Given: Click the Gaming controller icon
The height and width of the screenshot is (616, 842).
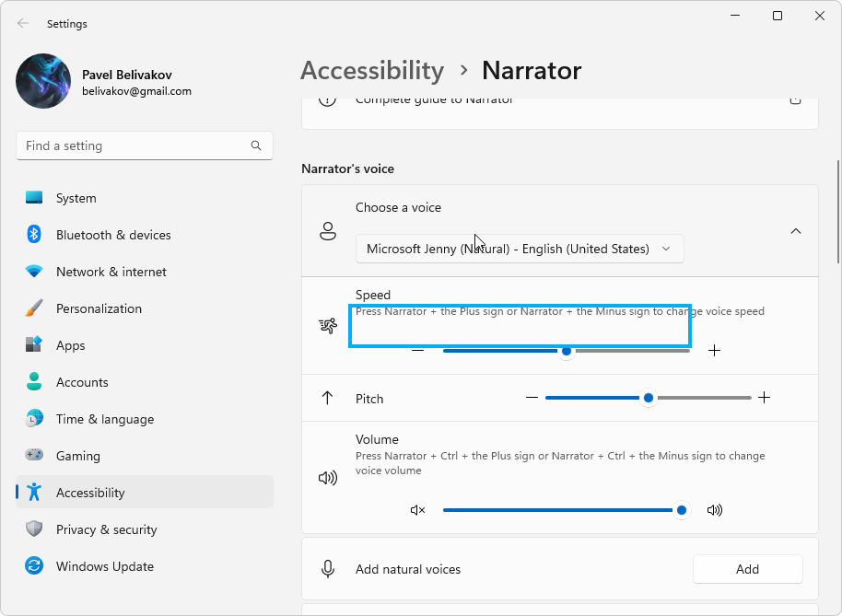Looking at the screenshot, I should click(34, 455).
